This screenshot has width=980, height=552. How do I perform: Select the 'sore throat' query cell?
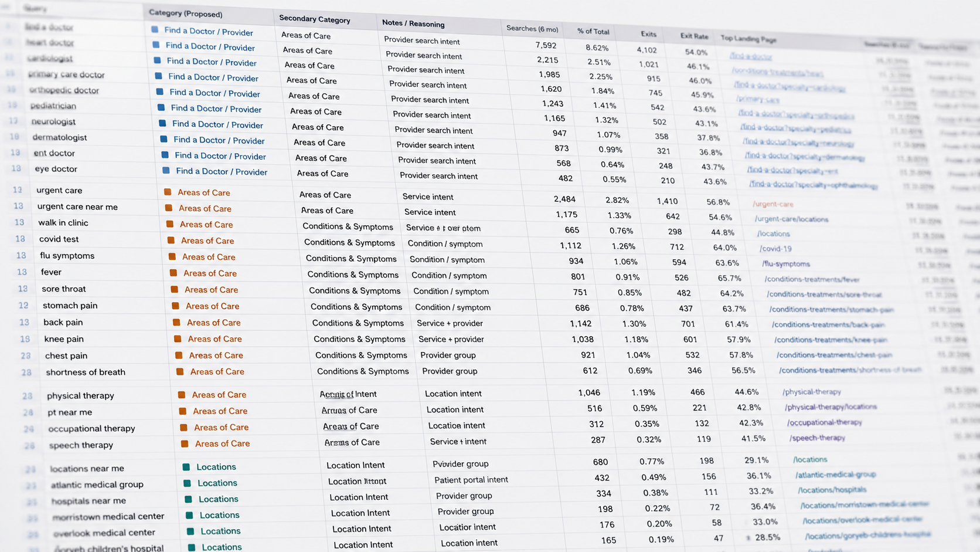pyautogui.click(x=63, y=289)
